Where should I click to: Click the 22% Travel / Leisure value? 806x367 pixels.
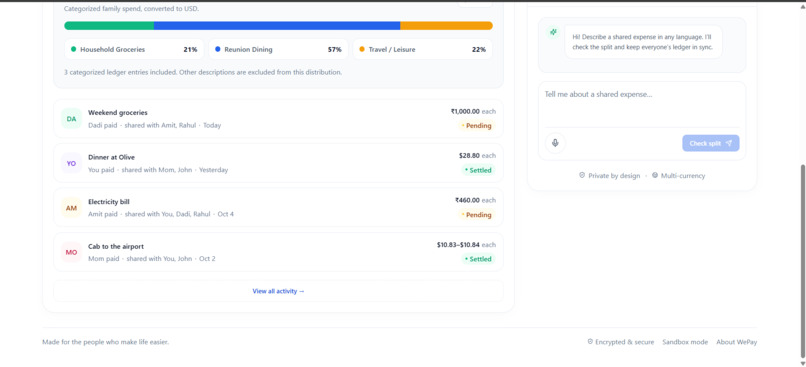point(479,50)
